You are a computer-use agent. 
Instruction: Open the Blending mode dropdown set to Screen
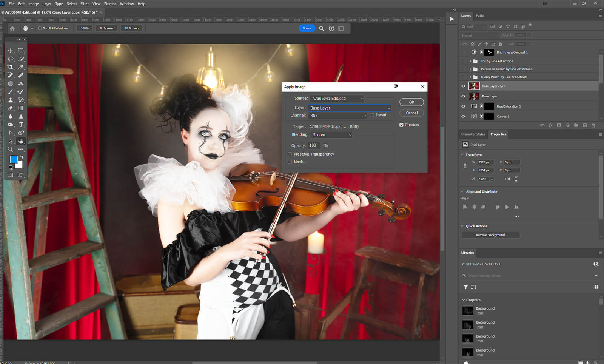tap(331, 135)
